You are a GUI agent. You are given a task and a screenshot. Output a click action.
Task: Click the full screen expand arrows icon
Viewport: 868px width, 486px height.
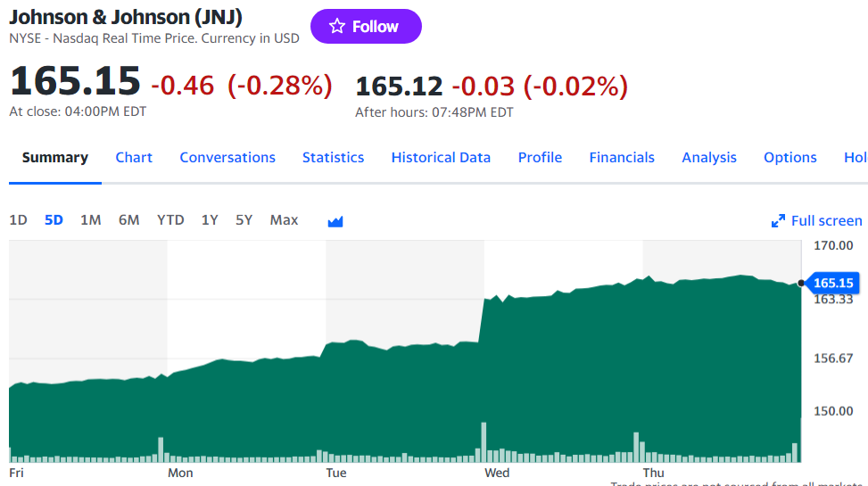778,221
